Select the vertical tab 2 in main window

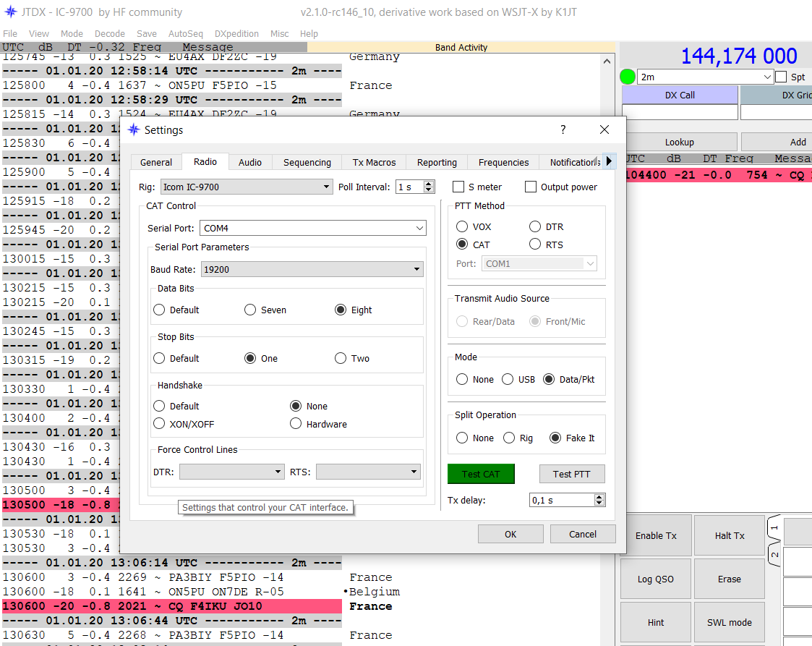pyautogui.click(x=774, y=555)
